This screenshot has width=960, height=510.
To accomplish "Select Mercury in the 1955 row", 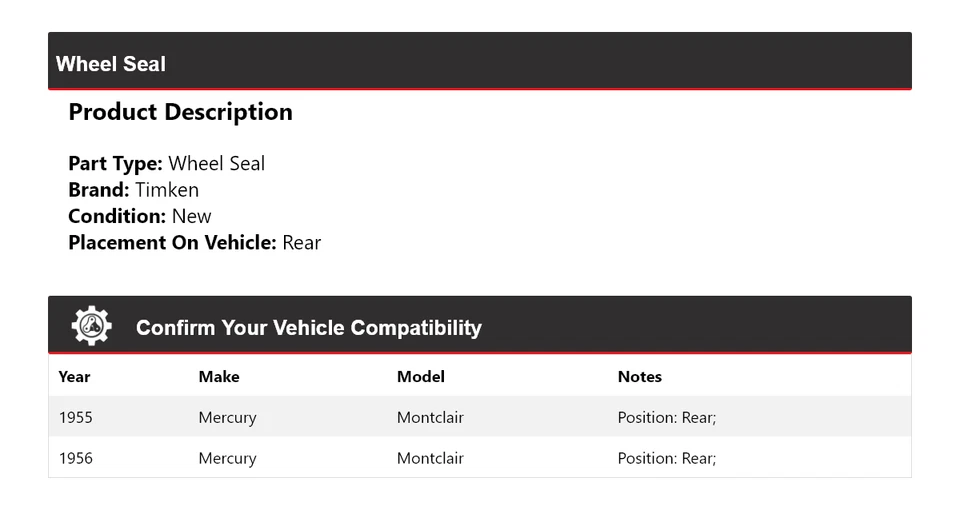I will pyautogui.click(x=227, y=417).
